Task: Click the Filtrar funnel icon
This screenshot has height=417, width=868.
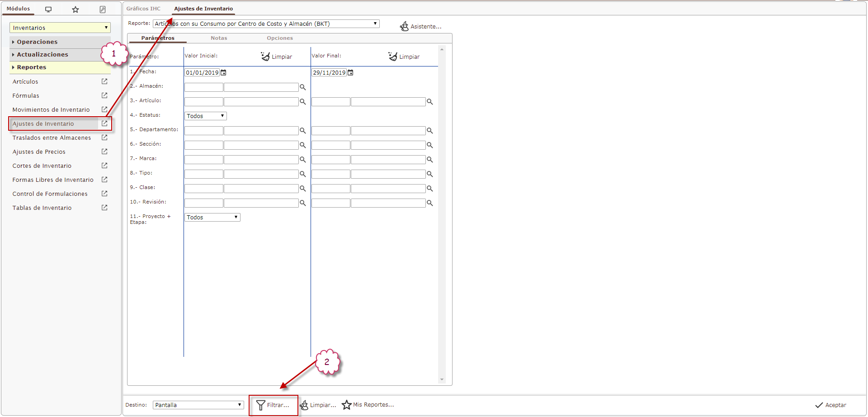Action: (x=260, y=405)
